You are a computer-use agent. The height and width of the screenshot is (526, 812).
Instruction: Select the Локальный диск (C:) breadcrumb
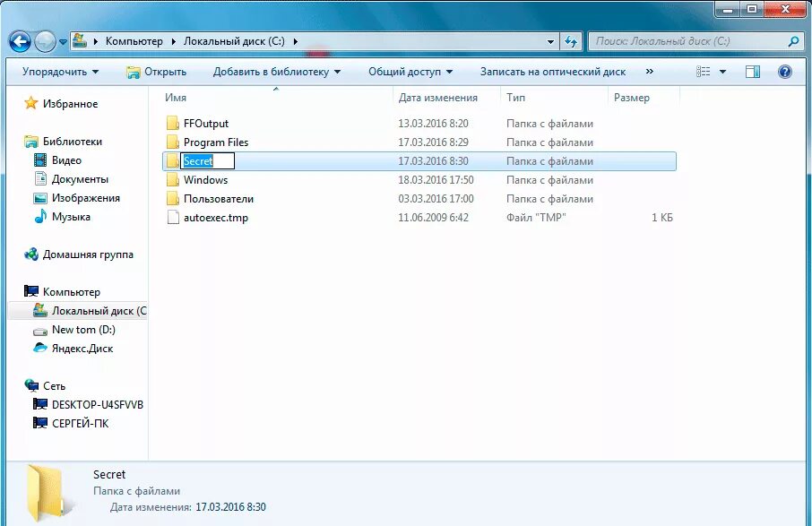coord(234,41)
